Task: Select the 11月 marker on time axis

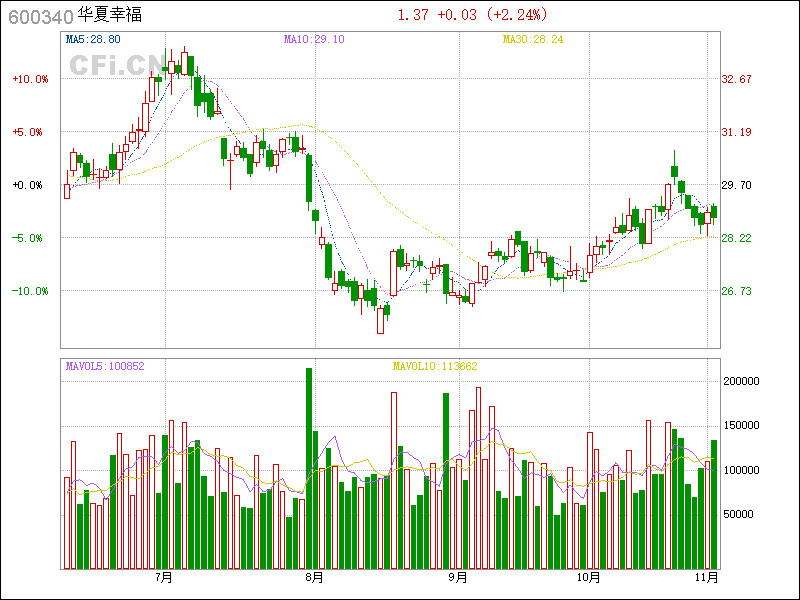Action: tap(707, 577)
